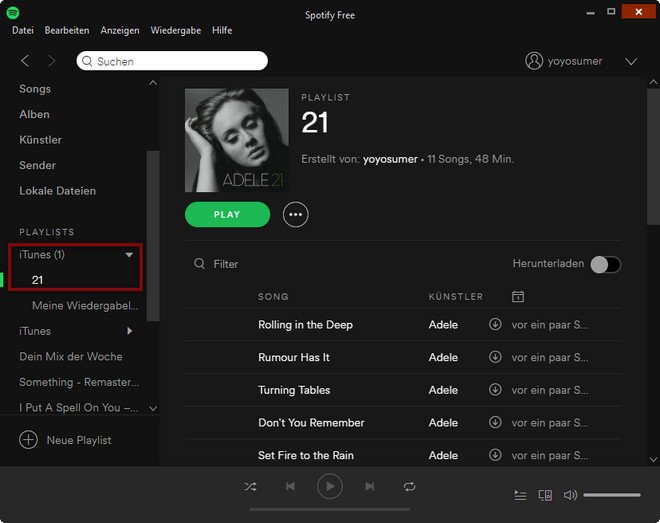Screen dimensions: 660x523
Task: Select playlist 21 in sidebar
Action: (37, 280)
